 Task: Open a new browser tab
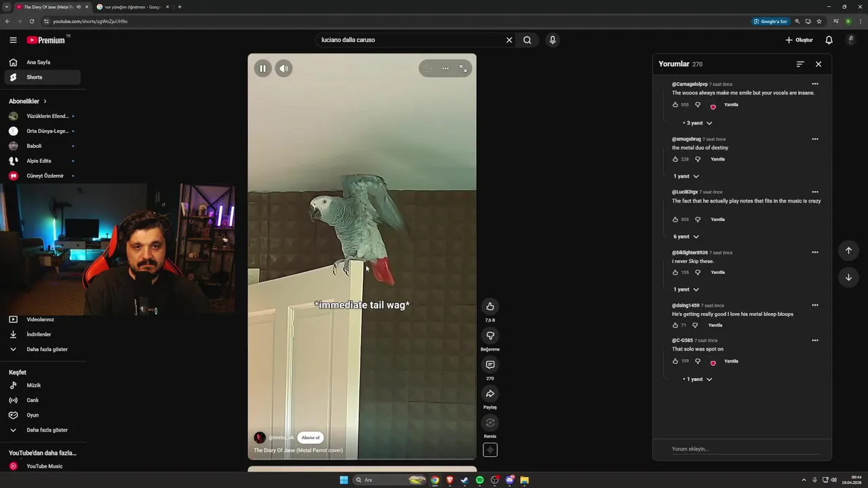click(x=180, y=7)
